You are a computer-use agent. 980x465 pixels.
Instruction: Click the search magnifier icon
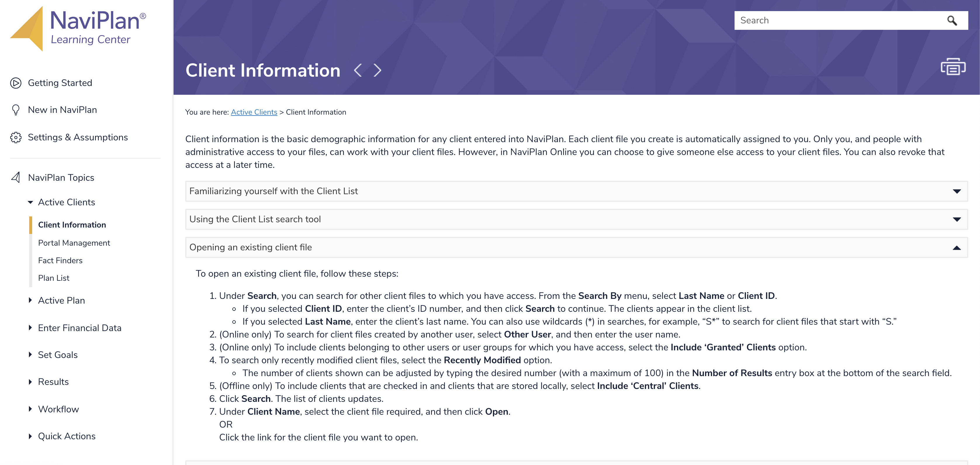tap(951, 20)
